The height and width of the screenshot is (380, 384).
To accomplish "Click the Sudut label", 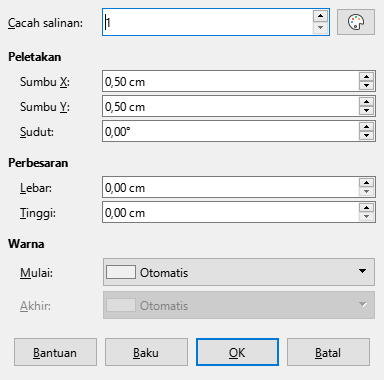I will [x=37, y=132].
